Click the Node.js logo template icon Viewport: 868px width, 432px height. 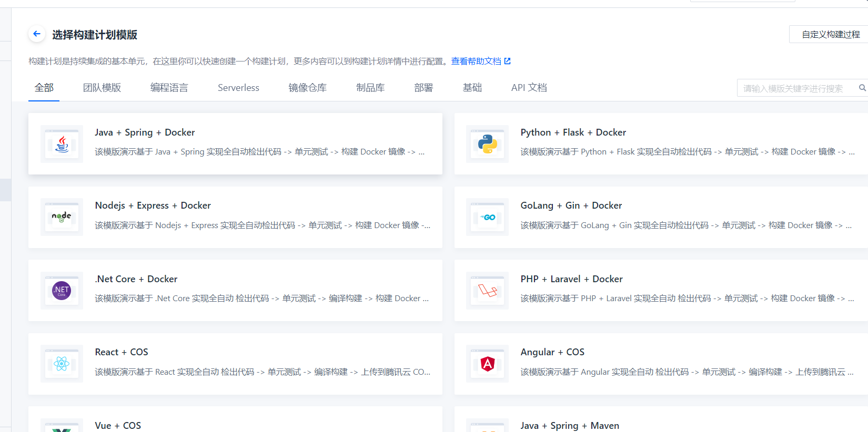(x=62, y=217)
